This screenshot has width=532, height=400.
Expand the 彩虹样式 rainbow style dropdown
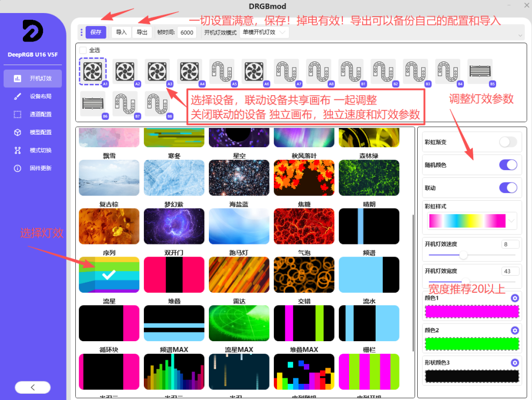pos(512,221)
